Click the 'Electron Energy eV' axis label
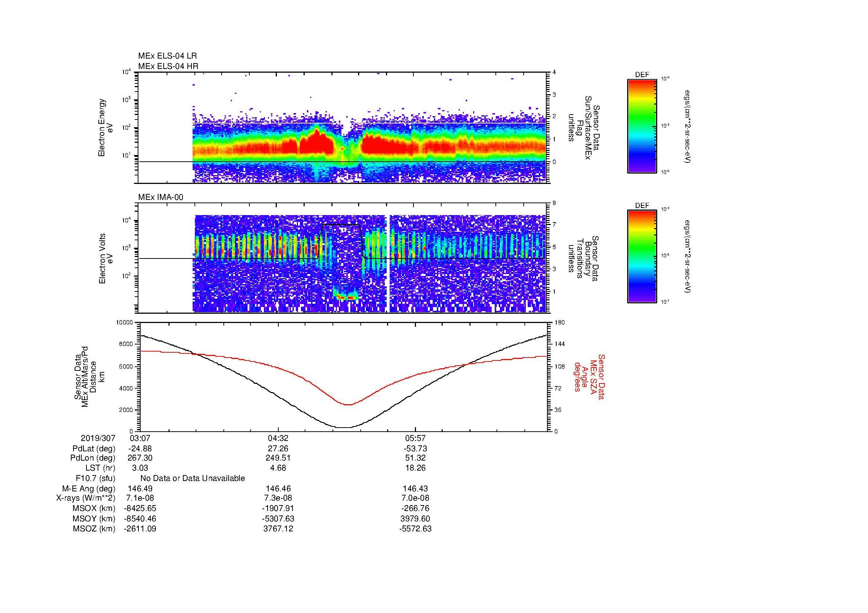Image resolution: width=868 pixels, height=613 pixels. [106, 128]
